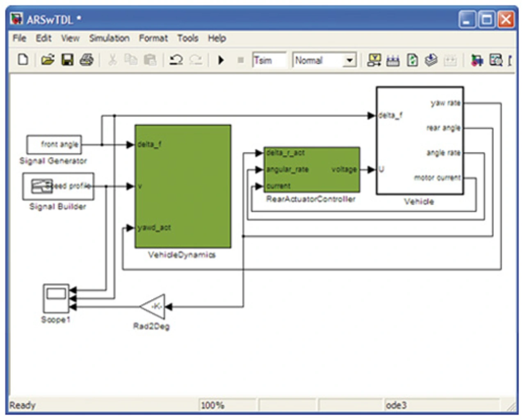Start simulation with the play button

(221, 60)
